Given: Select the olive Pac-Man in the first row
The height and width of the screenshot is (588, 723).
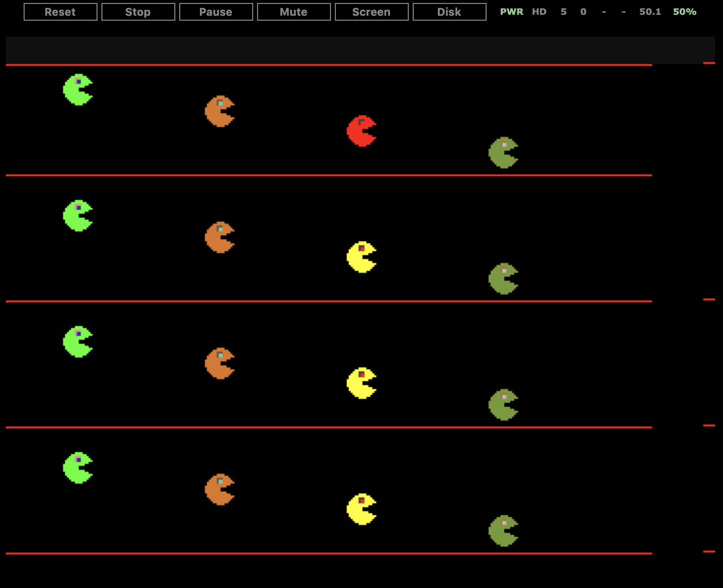Looking at the screenshot, I should (x=503, y=153).
